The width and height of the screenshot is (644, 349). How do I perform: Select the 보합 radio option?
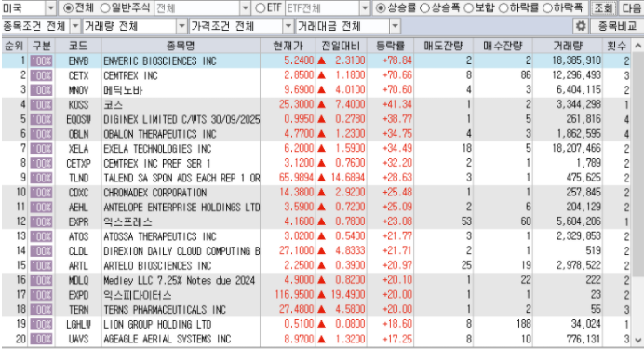pyautogui.click(x=469, y=7)
